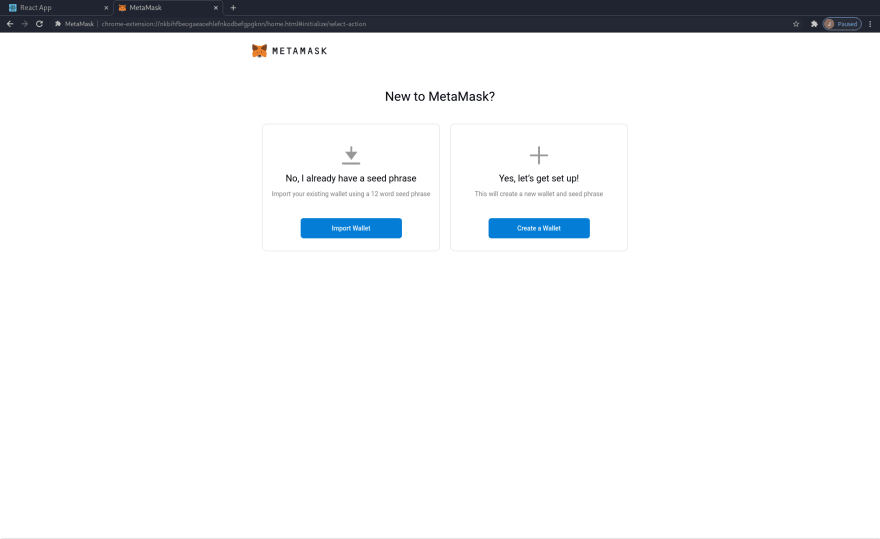
Task: Reload the current page
Action: point(39,24)
